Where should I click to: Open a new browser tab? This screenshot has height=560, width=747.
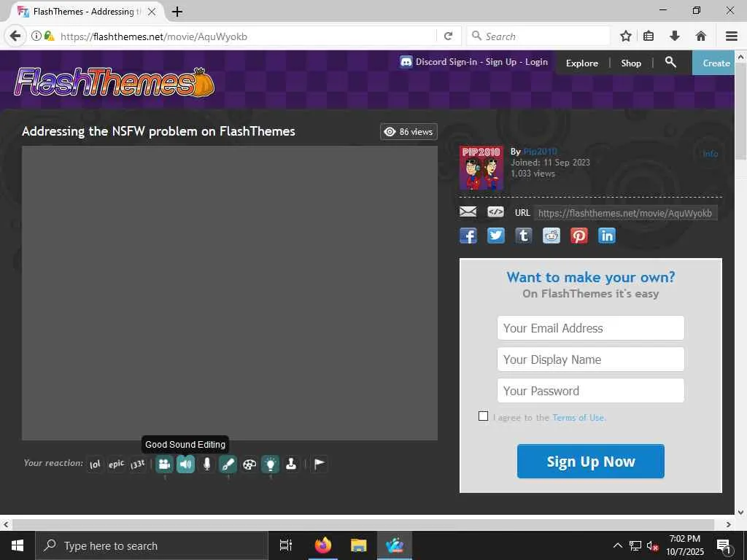pyautogui.click(x=177, y=12)
